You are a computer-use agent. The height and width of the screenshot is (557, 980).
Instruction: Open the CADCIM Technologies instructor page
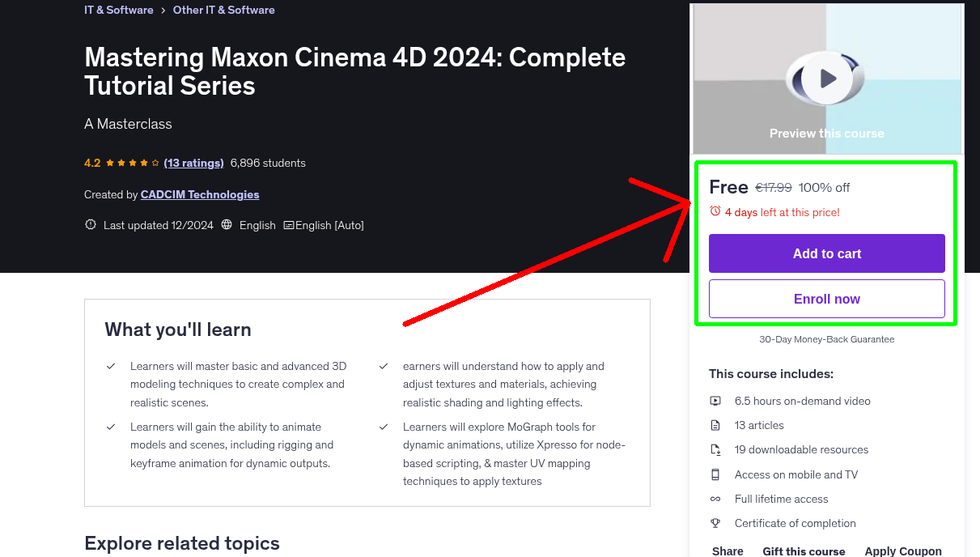click(199, 194)
